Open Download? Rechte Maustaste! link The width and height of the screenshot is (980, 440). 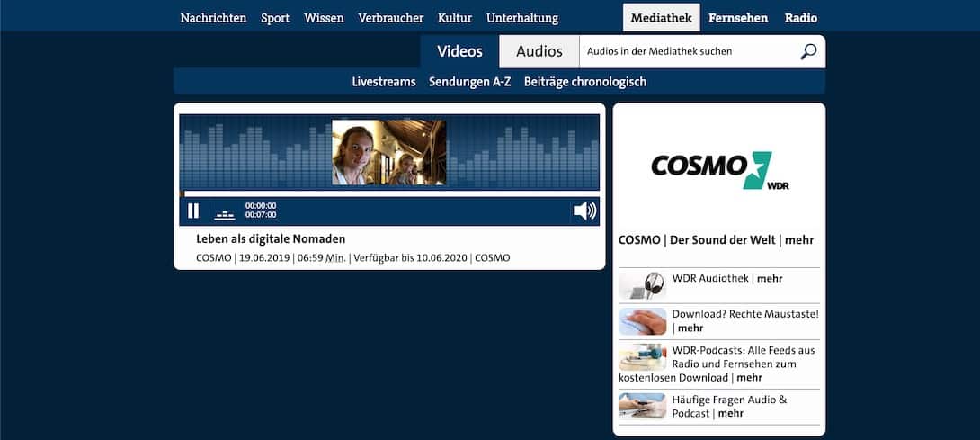(745, 321)
